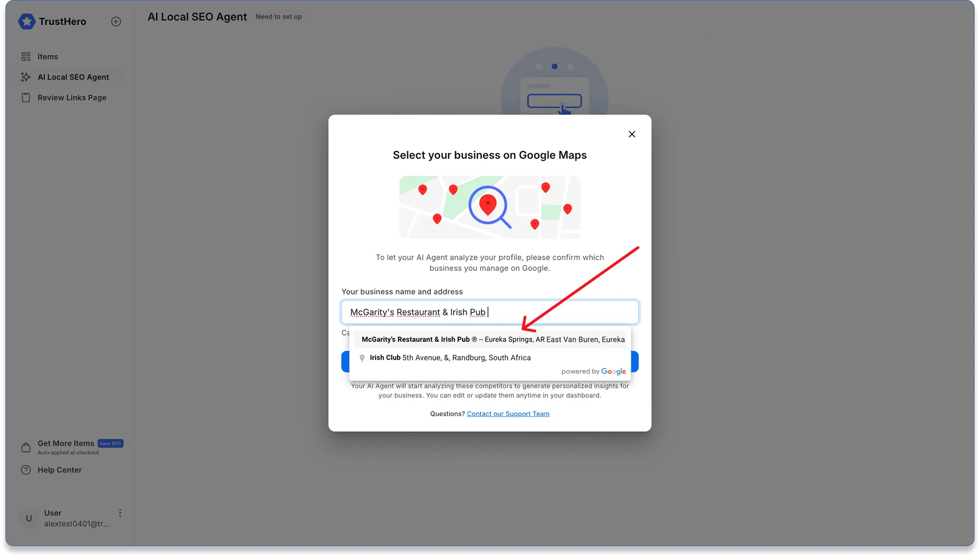Click the map illustration with magnifier
This screenshot has width=980, height=557.
click(x=490, y=207)
